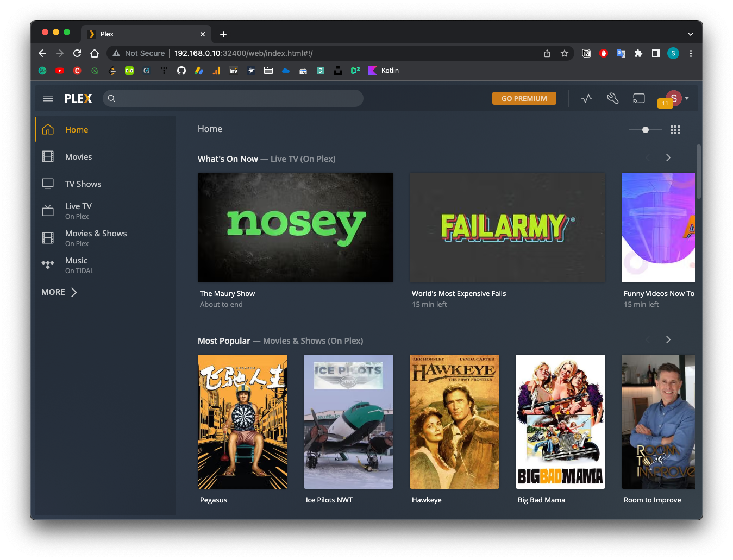Show next Most Popular items
The image size is (733, 560).
click(x=668, y=339)
